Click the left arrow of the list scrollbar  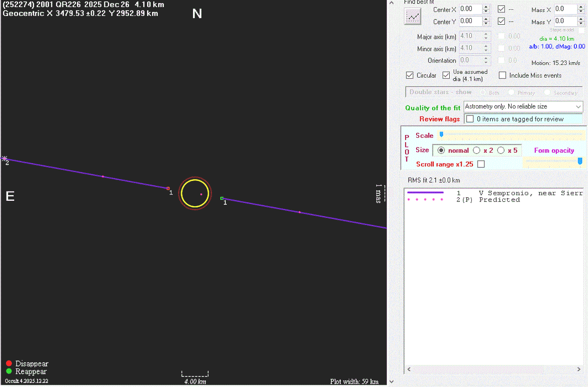tap(409, 369)
